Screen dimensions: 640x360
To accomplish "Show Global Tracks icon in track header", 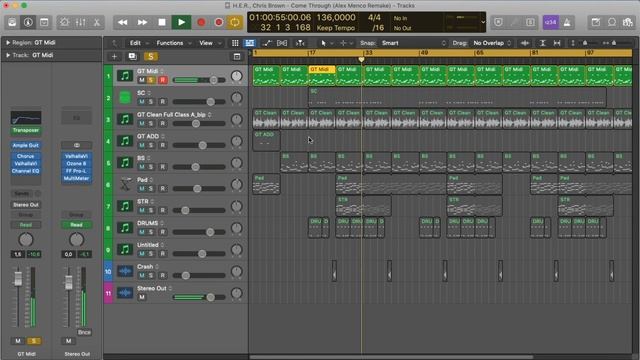I will (x=237, y=56).
